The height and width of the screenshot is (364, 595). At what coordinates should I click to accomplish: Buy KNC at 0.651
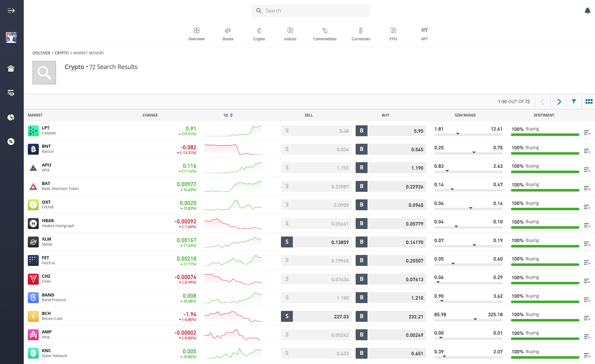(x=391, y=353)
